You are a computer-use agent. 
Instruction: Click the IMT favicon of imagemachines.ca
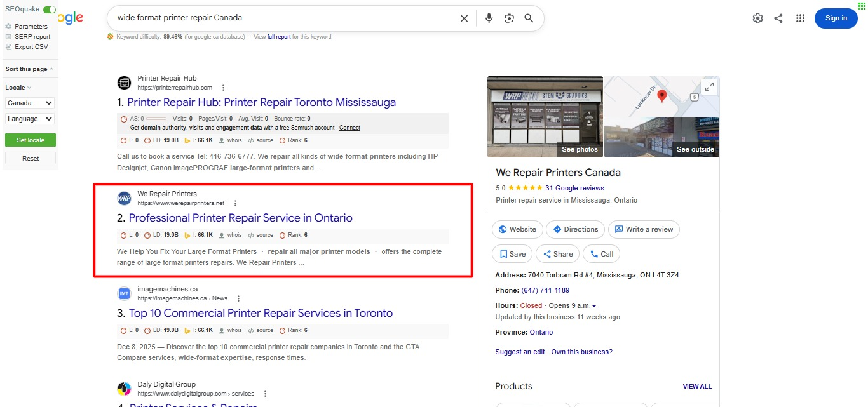coord(124,293)
